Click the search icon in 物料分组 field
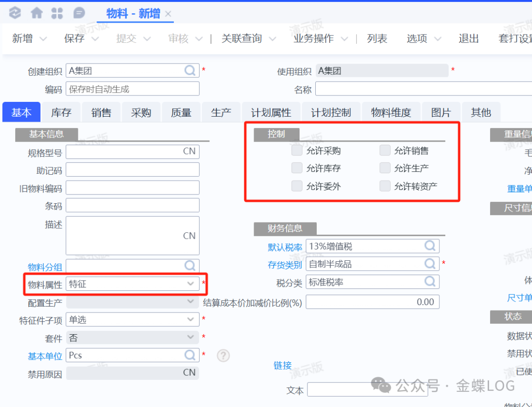This screenshot has height=407, width=532. click(x=190, y=266)
